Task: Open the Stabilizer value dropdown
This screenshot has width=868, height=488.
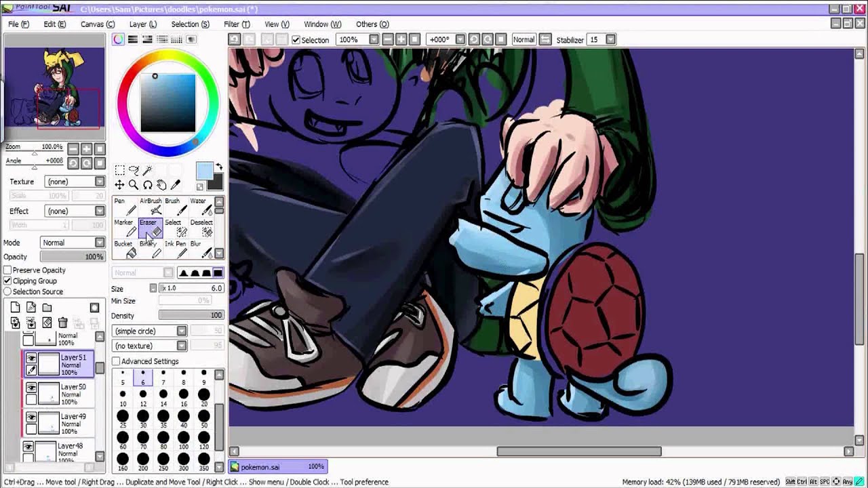Action: click(x=610, y=39)
